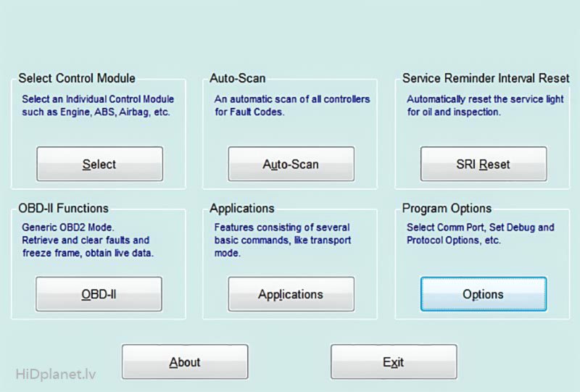This screenshot has height=392, width=580.
Task: Click the Program Options heading
Action: (x=447, y=209)
